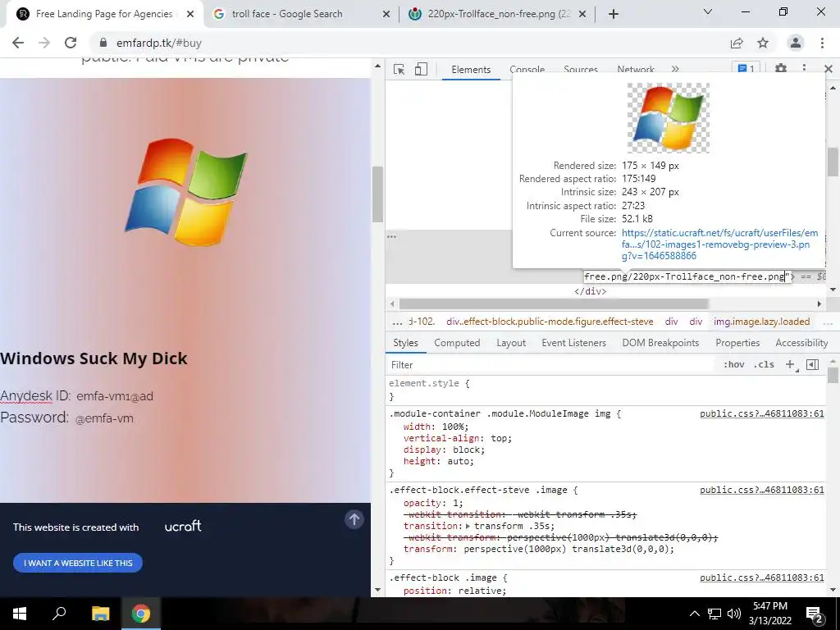
Task: Reload the emfardp.tk page
Action: pyautogui.click(x=71, y=43)
